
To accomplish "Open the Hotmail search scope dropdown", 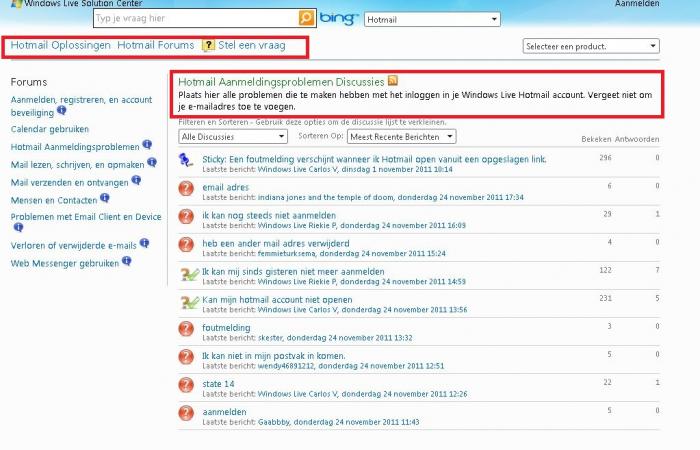I will tap(432, 19).
